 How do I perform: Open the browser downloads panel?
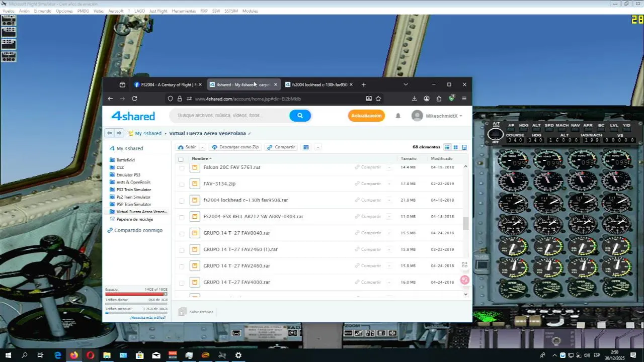point(414,99)
